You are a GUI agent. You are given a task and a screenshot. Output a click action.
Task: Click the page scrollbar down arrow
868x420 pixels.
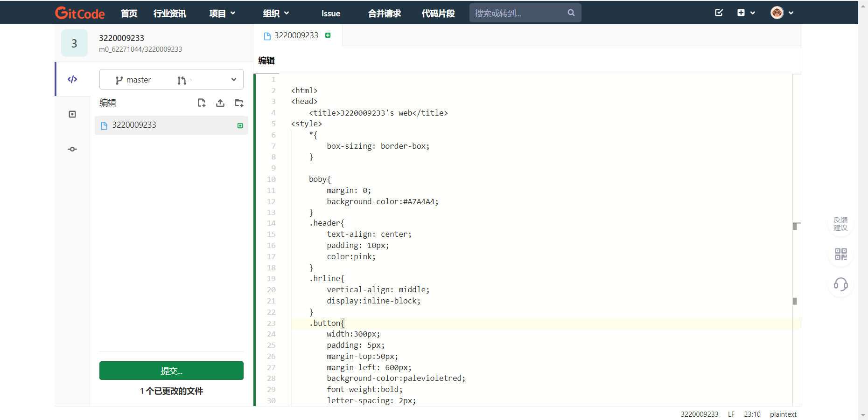[863, 415]
